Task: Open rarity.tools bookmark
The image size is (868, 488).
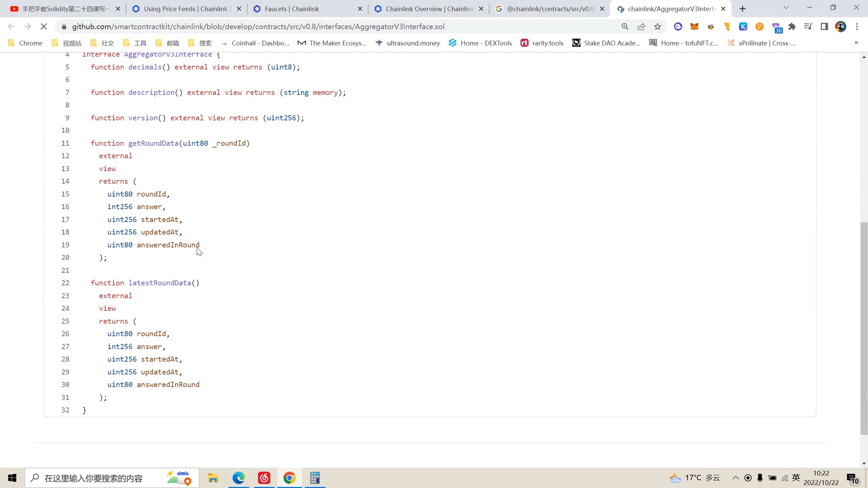Action: click(542, 43)
